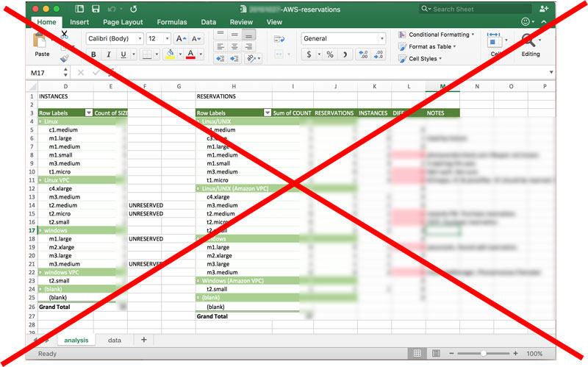Open the Page Layout ribbon tab
Viewport: 588px width, 367px height.
point(123,22)
